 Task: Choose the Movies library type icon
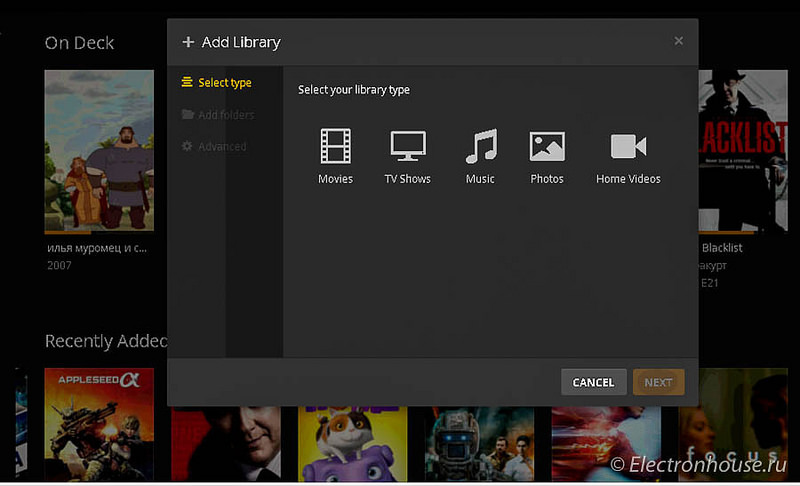coord(335,146)
